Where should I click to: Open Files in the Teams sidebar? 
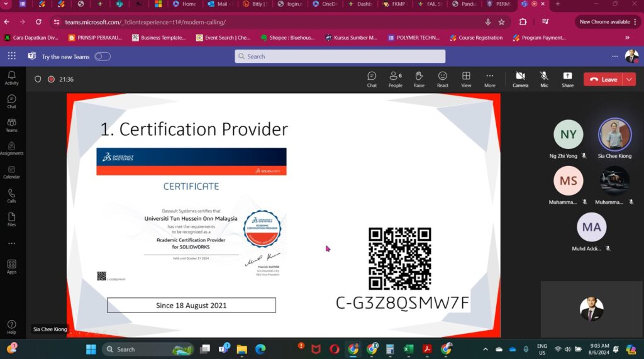11,220
